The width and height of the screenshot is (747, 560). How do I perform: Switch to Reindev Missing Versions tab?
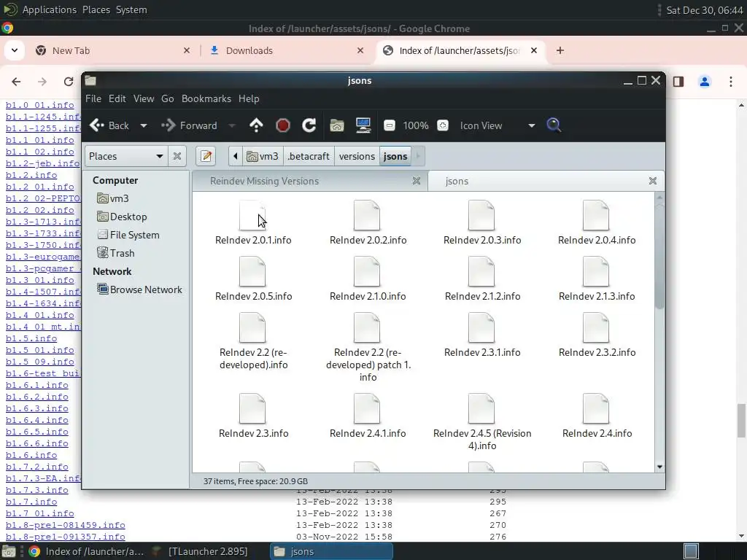pyautogui.click(x=264, y=181)
